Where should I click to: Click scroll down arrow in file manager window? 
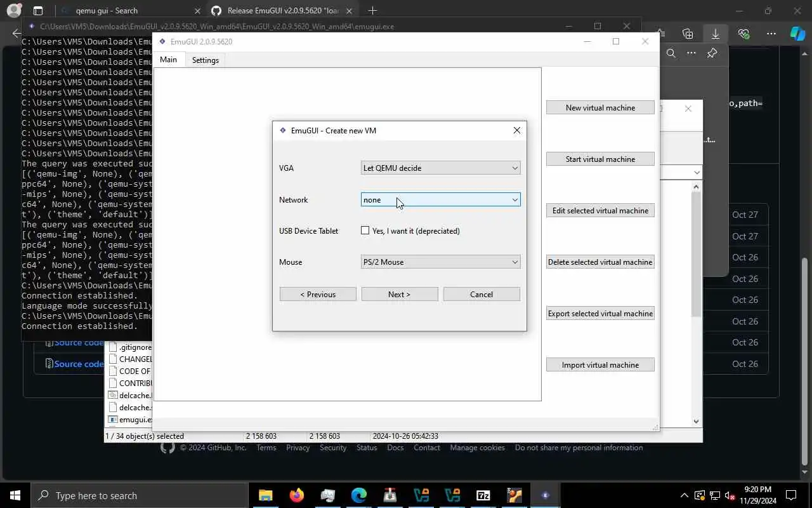pyautogui.click(x=696, y=421)
